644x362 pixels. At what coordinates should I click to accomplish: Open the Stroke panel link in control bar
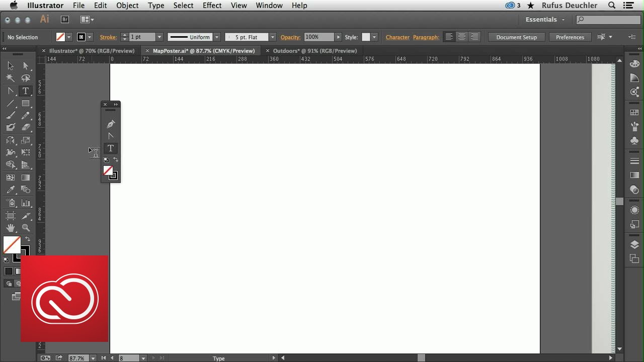(x=108, y=37)
